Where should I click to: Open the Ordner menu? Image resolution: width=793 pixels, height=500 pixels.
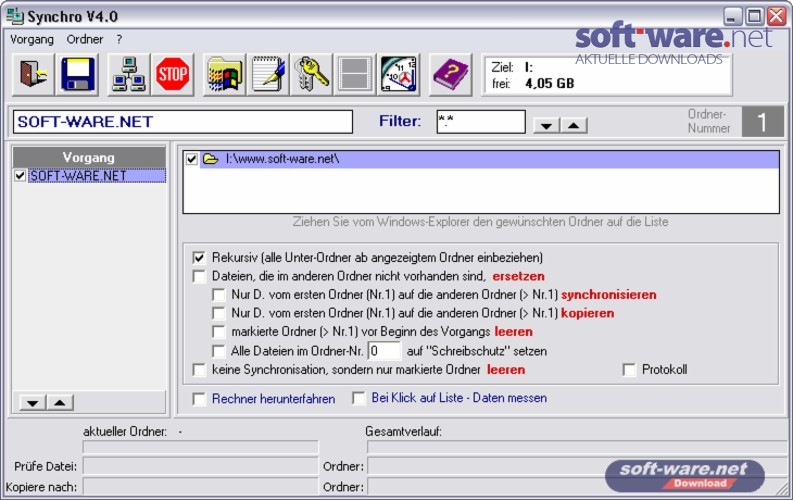pyautogui.click(x=85, y=39)
